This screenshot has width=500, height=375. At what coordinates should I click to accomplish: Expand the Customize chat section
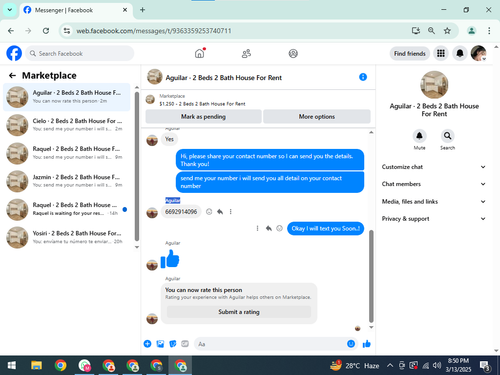coord(434,167)
